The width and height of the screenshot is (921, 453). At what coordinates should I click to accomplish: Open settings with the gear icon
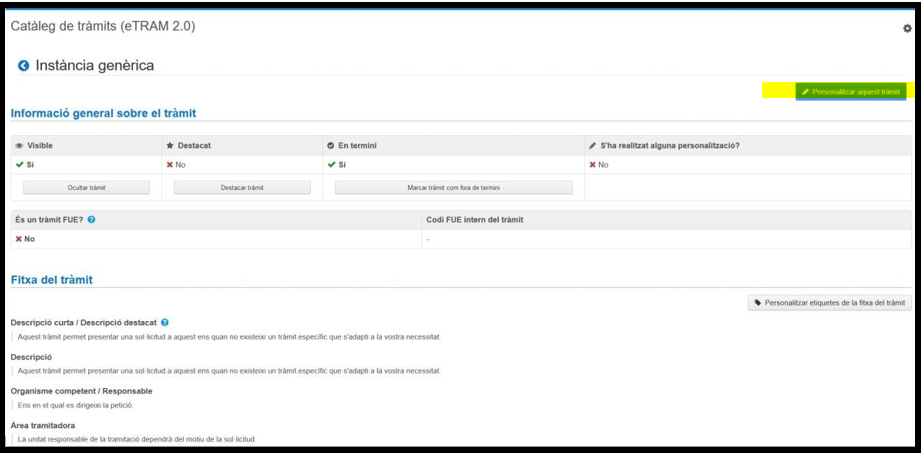(907, 30)
